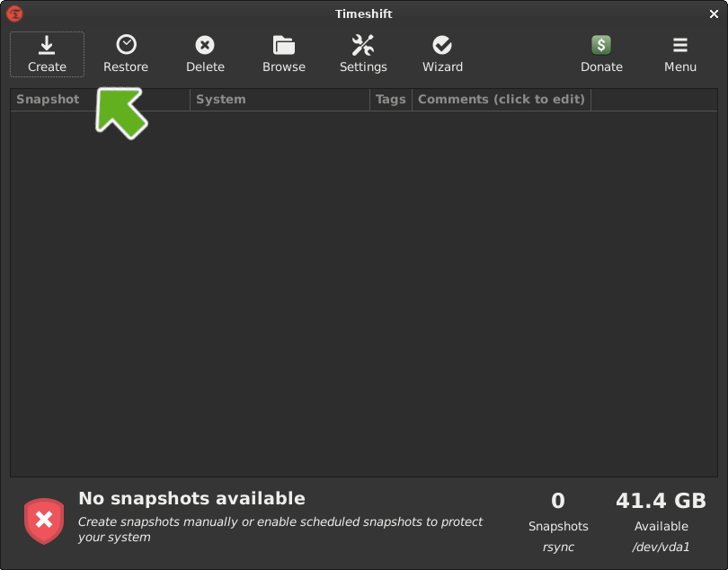
Task: Select the Tags column header
Action: 390,100
